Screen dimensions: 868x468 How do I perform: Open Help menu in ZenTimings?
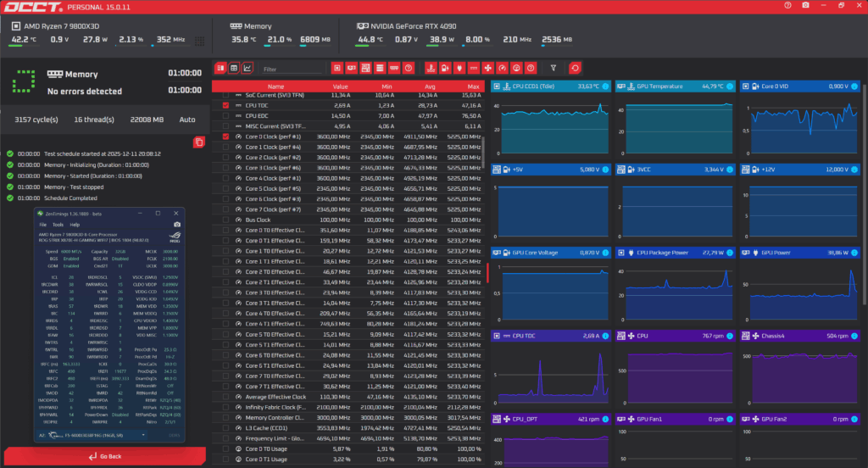(x=75, y=225)
